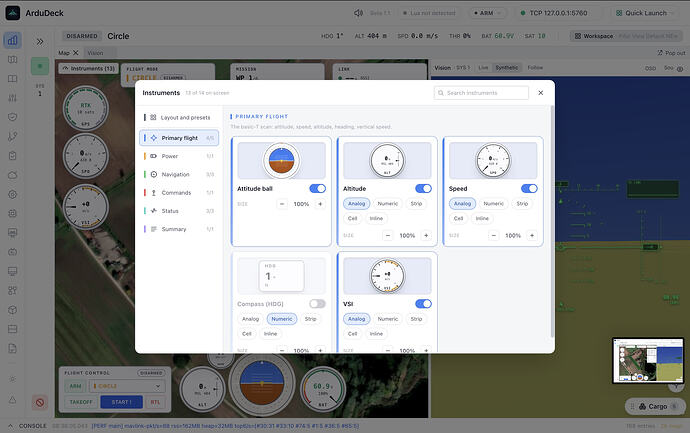Turn off the VSI instrument toggle
Screen dimensions: 690x433
click(x=423, y=304)
